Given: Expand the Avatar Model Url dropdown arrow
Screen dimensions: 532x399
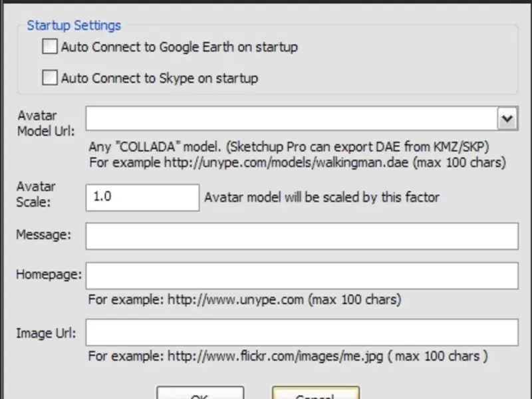Looking at the screenshot, I should coord(507,119).
